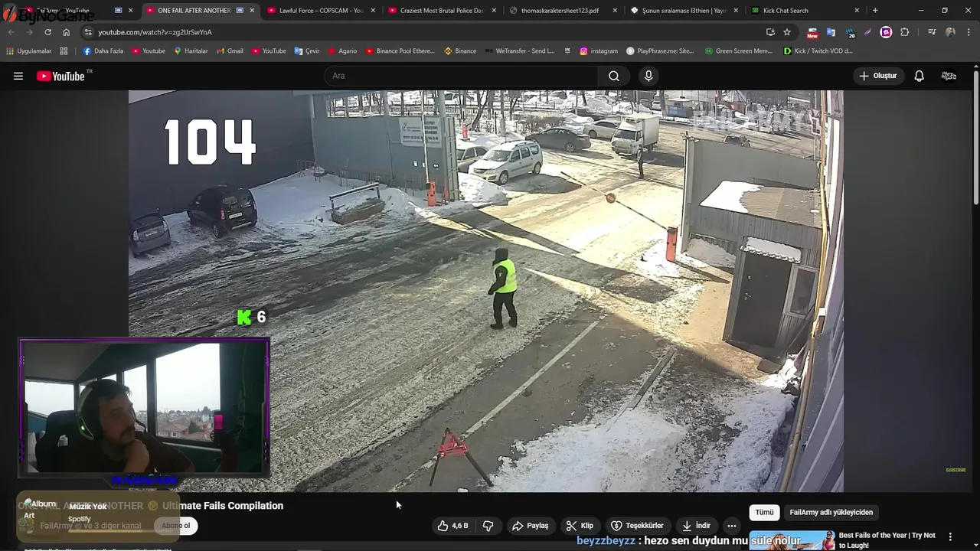The image size is (980, 551).
Task: Click the browser back arrow
Action: point(11,32)
